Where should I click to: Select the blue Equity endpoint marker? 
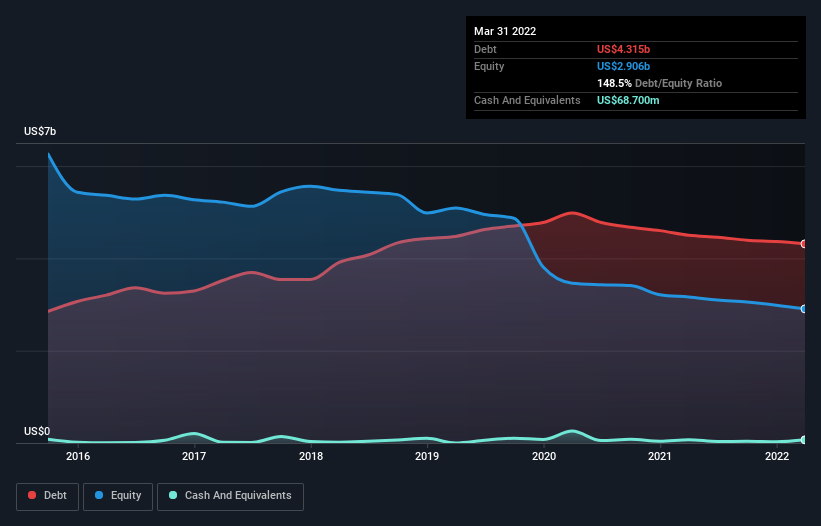coord(804,309)
